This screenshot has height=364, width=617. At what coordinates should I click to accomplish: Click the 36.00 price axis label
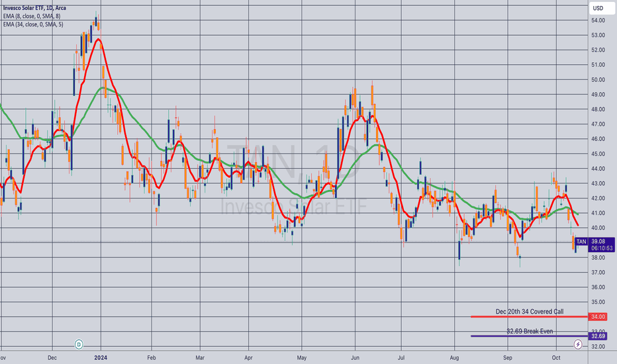pos(598,287)
